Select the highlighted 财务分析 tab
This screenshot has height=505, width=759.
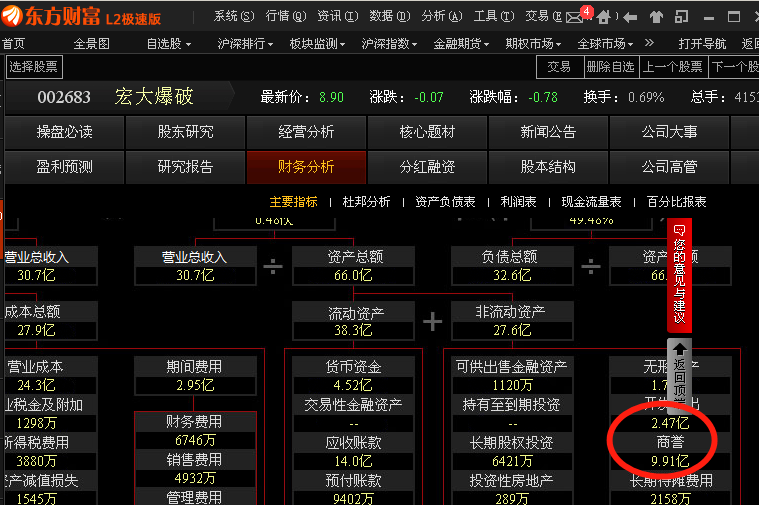(306, 167)
